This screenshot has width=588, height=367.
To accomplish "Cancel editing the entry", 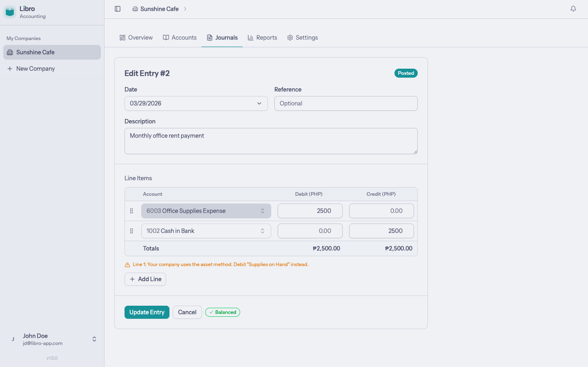I will coord(187,312).
